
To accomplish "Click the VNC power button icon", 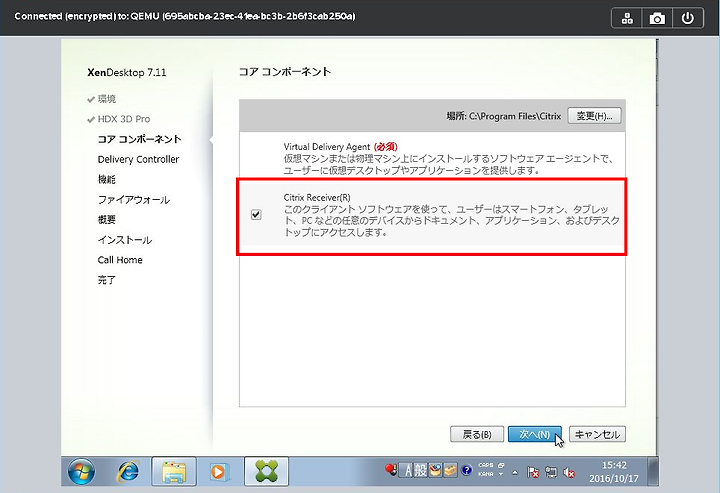I will [x=687, y=18].
